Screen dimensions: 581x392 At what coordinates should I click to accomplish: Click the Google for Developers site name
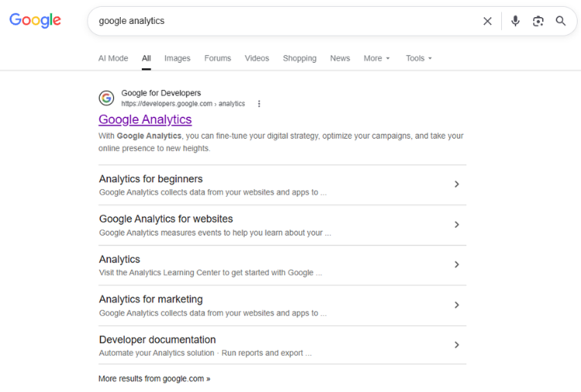pos(161,93)
